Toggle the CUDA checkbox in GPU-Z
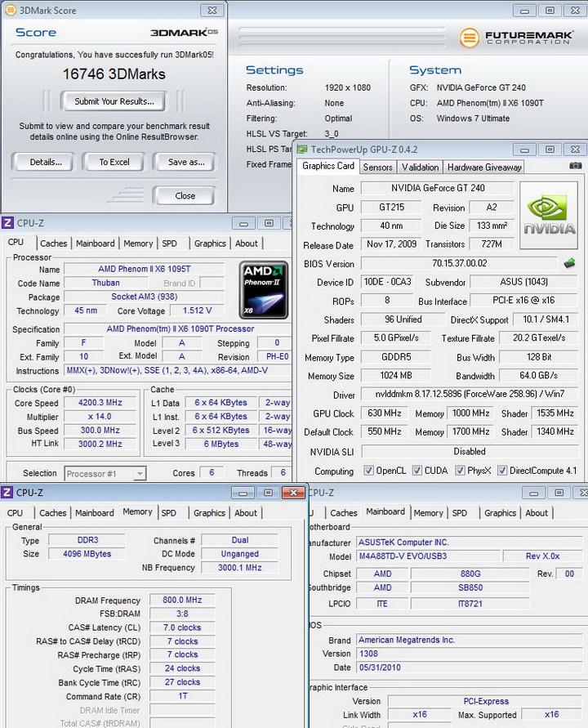The width and height of the screenshot is (588, 728). pos(417,471)
